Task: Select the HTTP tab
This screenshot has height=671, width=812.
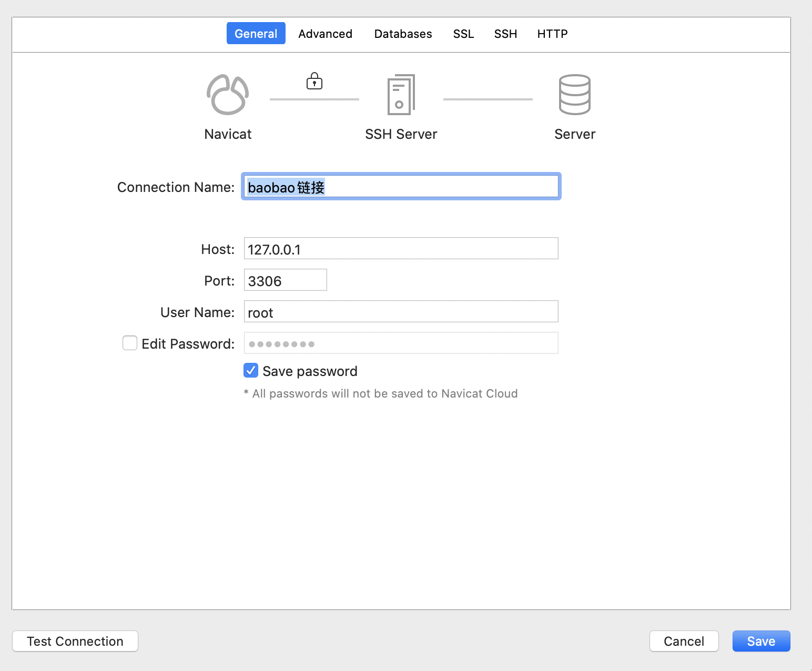Action: point(552,34)
